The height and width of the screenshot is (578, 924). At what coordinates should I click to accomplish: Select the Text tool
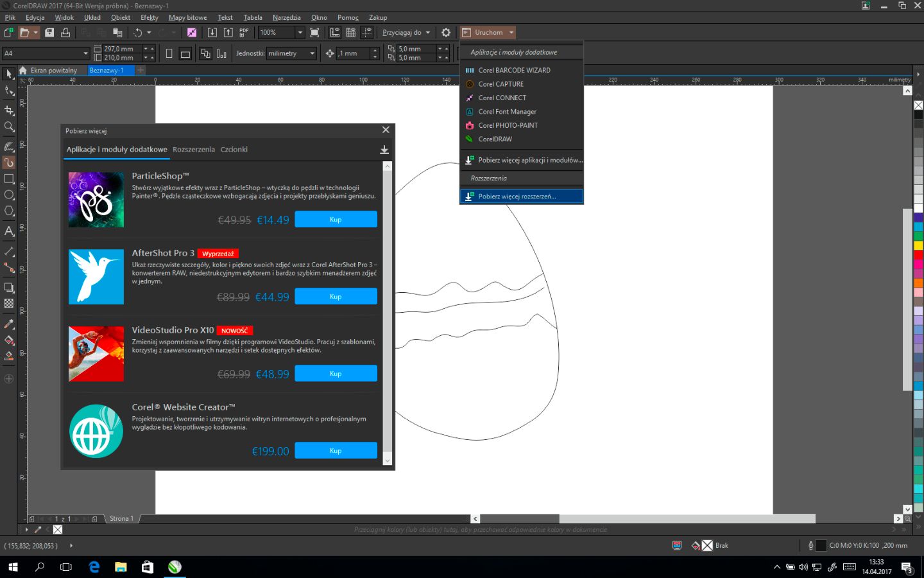(x=9, y=231)
